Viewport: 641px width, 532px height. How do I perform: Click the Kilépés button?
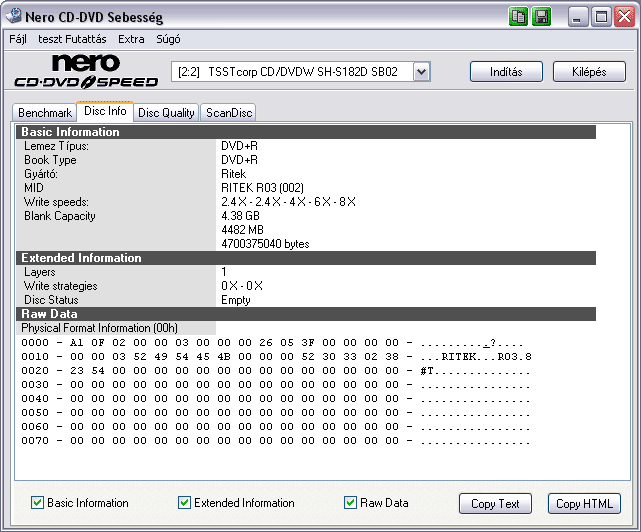pos(589,72)
